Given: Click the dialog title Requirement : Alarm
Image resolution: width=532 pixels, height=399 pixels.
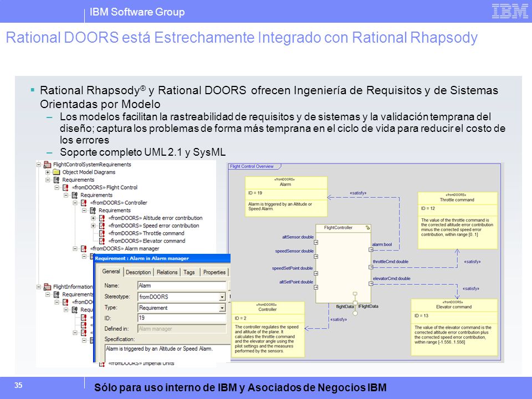Looking at the screenshot, I should click(x=142, y=259).
